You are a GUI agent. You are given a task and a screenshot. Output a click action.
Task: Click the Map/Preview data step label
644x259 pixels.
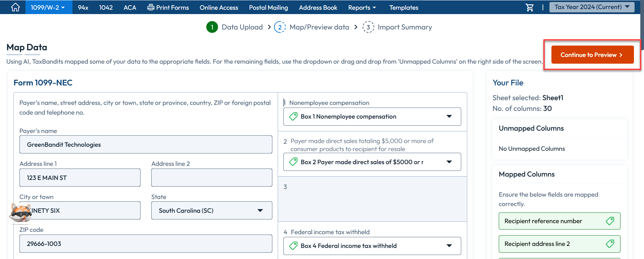point(319,27)
